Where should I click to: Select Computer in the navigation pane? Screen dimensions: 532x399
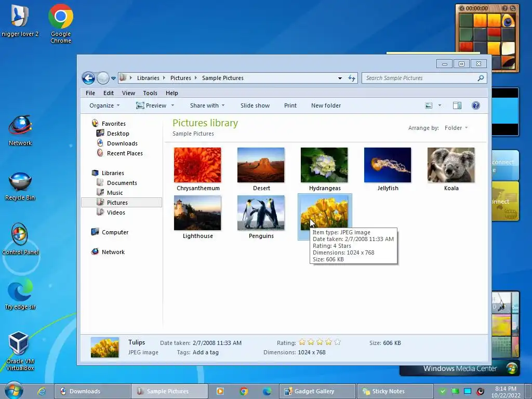click(x=115, y=232)
